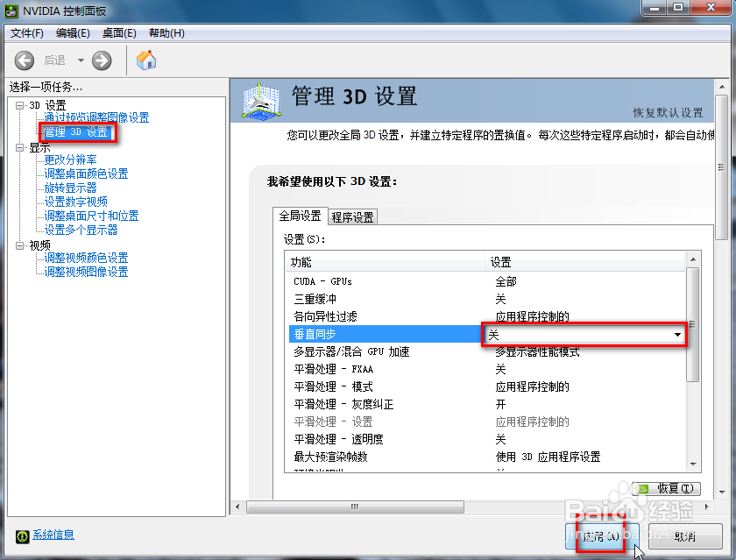Select the 平滑处理 - 模式 row
Screen dimensions: 736x560
(x=487, y=386)
